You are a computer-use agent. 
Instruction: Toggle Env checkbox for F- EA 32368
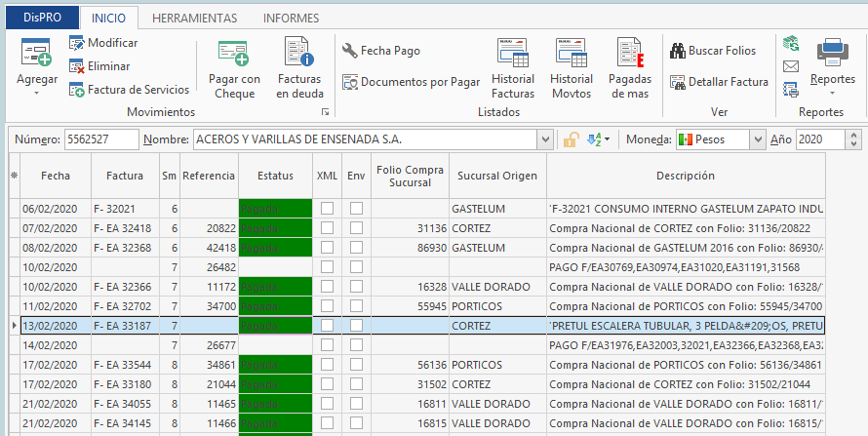click(357, 248)
